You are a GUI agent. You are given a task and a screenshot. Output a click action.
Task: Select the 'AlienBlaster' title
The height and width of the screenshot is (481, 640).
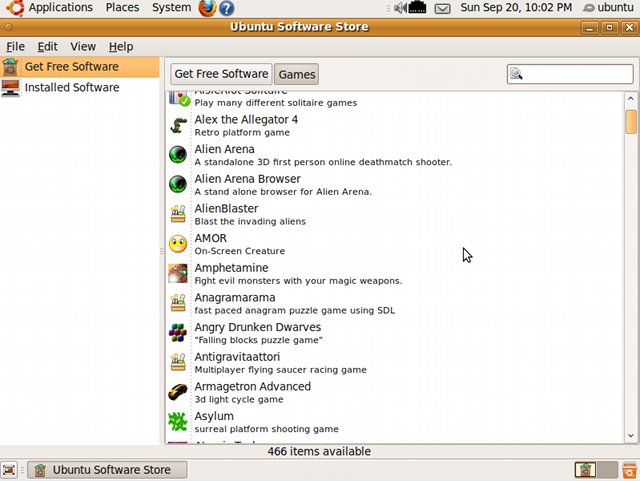click(x=227, y=209)
